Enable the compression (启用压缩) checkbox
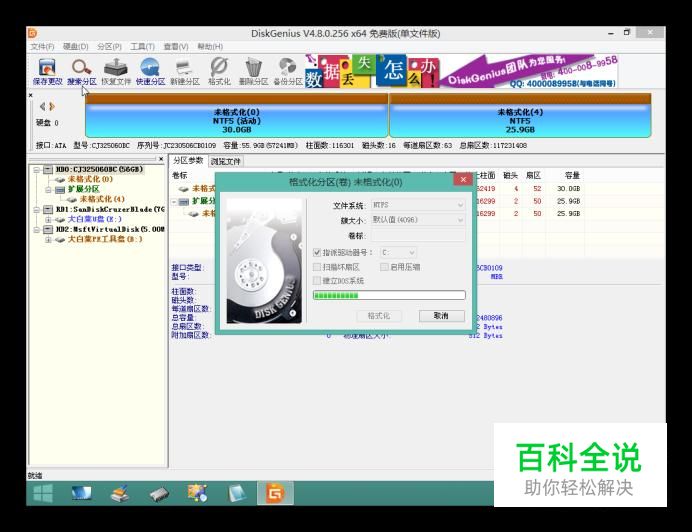 pos(384,267)
